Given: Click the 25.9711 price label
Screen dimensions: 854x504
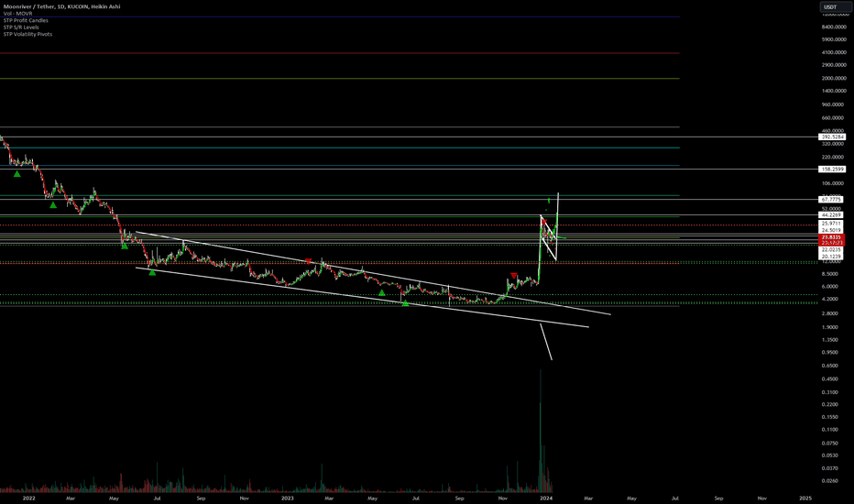Looking at the screenshot, I should click(x=832, y=224).
